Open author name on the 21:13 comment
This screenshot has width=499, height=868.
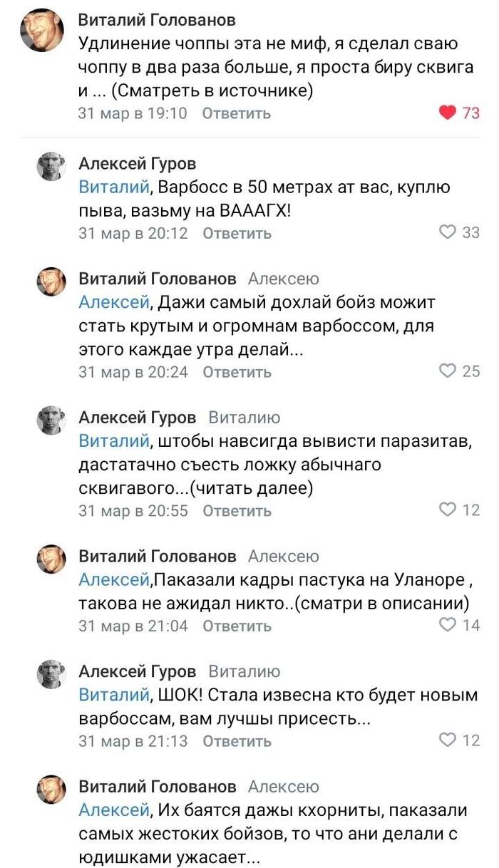tap(137, 671)
